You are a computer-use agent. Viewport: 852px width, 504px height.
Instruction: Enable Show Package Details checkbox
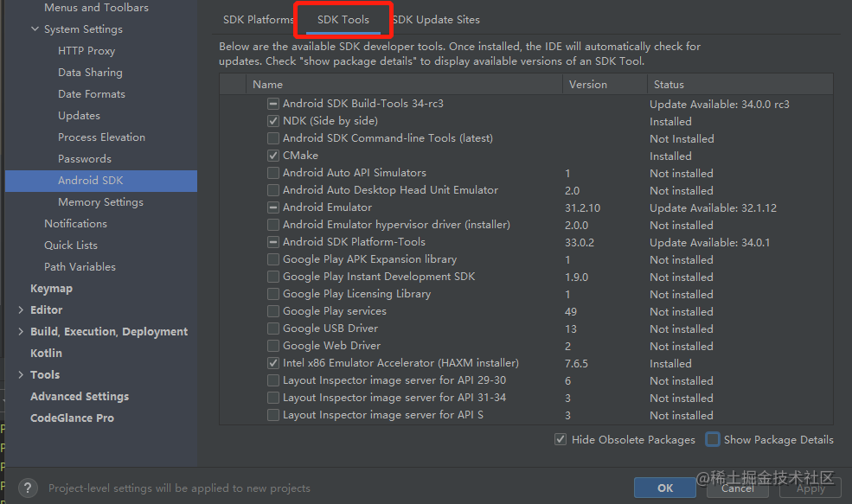coord(713,439)
